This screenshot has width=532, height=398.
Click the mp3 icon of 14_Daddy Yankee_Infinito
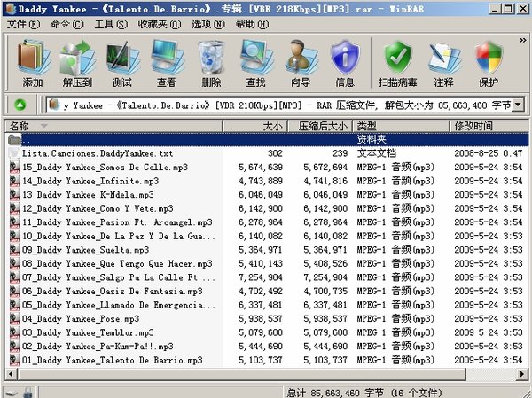(14, 181)
